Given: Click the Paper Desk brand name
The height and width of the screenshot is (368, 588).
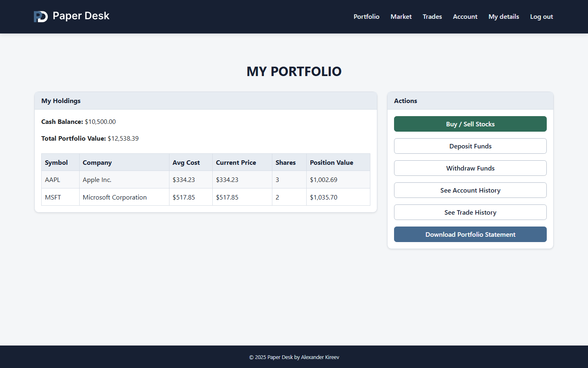Looking at the screenshot, I should click(x=81, y=16).
